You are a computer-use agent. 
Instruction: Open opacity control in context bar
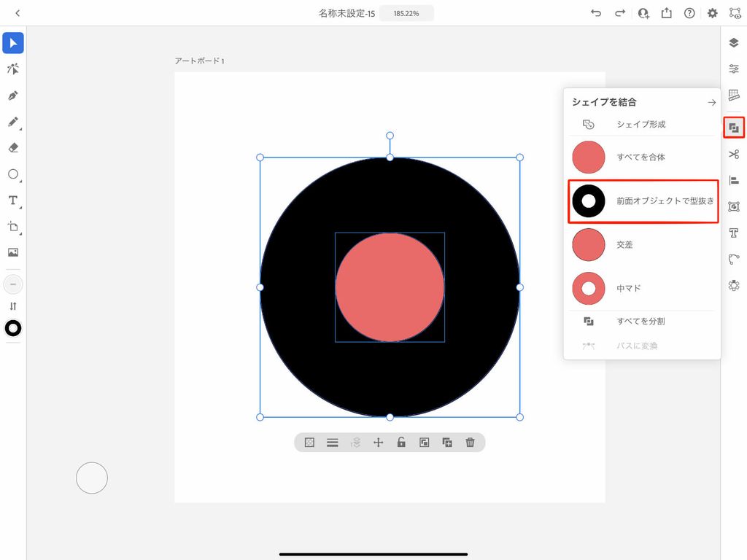(309, 443)
